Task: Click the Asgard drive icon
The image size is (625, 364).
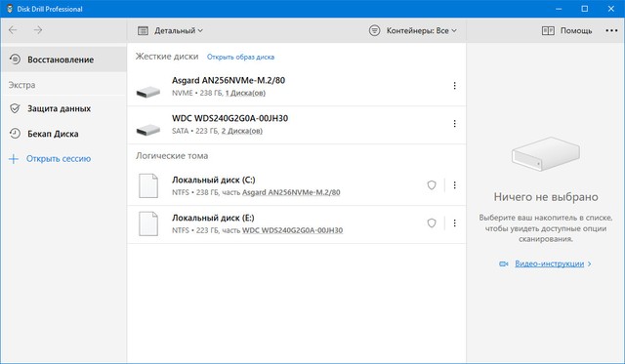Action: coord(147,92)
